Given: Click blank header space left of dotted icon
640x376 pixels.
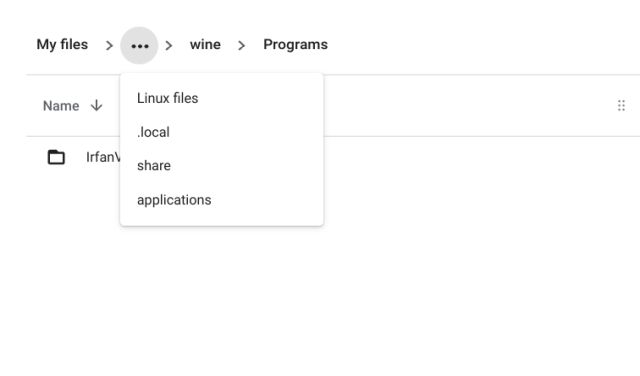Looking at the screenshot, I should [x=469, y=105].
